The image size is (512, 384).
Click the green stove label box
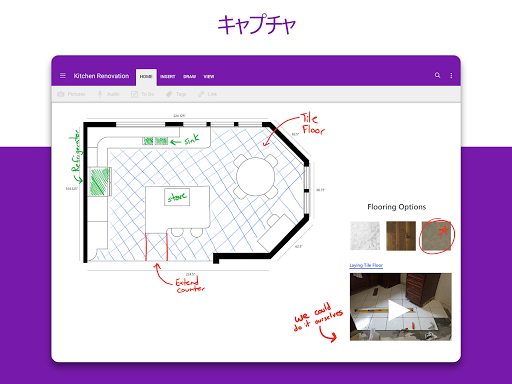[x=177, y=197]
